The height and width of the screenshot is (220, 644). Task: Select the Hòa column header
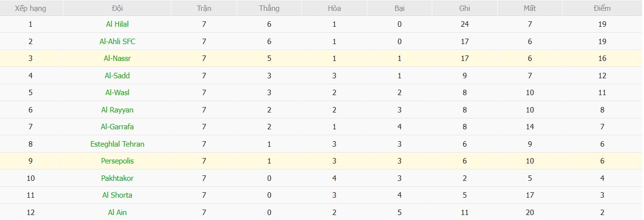tap(334, 8)
